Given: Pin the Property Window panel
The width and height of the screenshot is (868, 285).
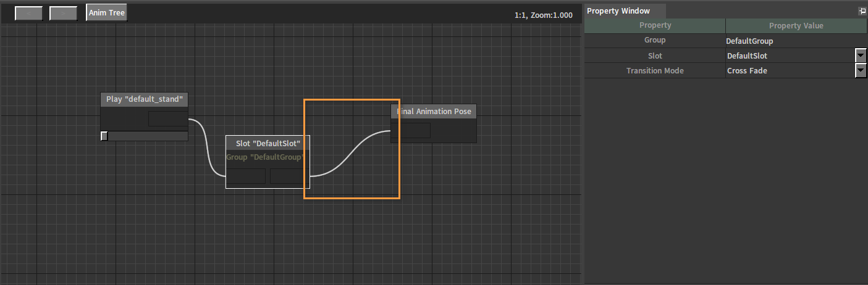Looking at the screenshot, I should pos(862,11).
